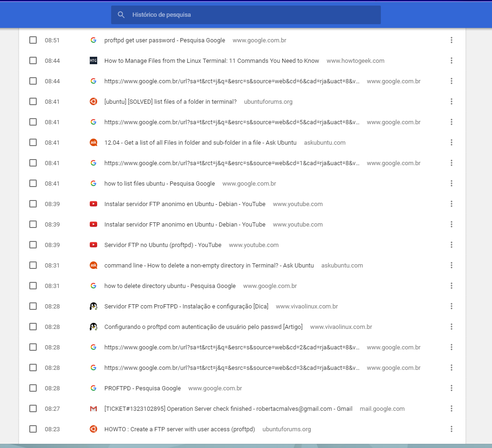This screenshot has width=492, height=448.
Task: Open three-dot menu for 12.04 Get a list entry
Action: [x=451, y=142]
